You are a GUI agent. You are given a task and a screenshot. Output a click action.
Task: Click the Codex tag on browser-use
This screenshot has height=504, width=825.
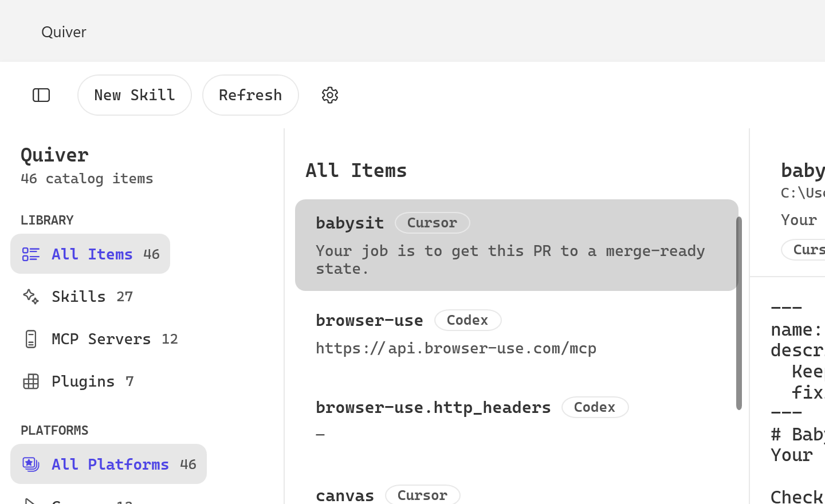(467, 320)
